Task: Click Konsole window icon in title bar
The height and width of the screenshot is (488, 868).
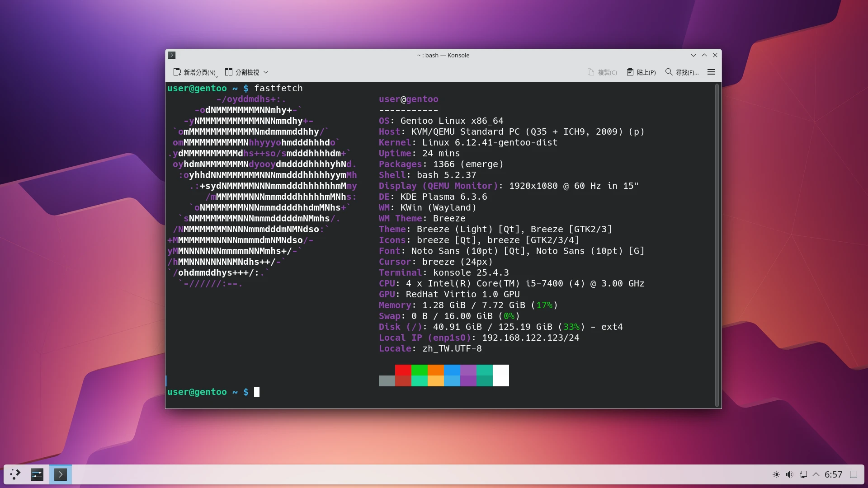Action: click(x=172, y=55)
